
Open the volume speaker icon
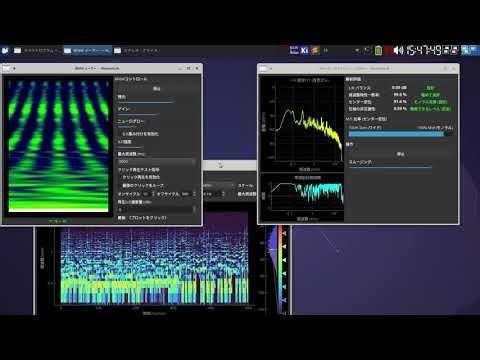[398, 50]
